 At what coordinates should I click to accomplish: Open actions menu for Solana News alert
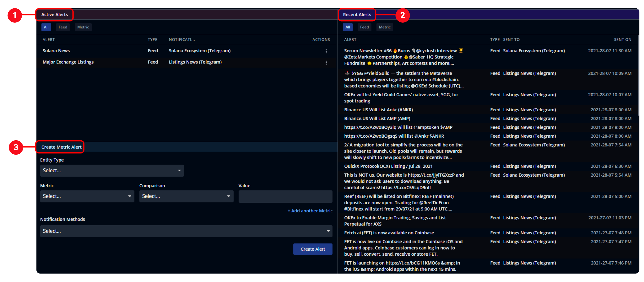coord(326,51)
